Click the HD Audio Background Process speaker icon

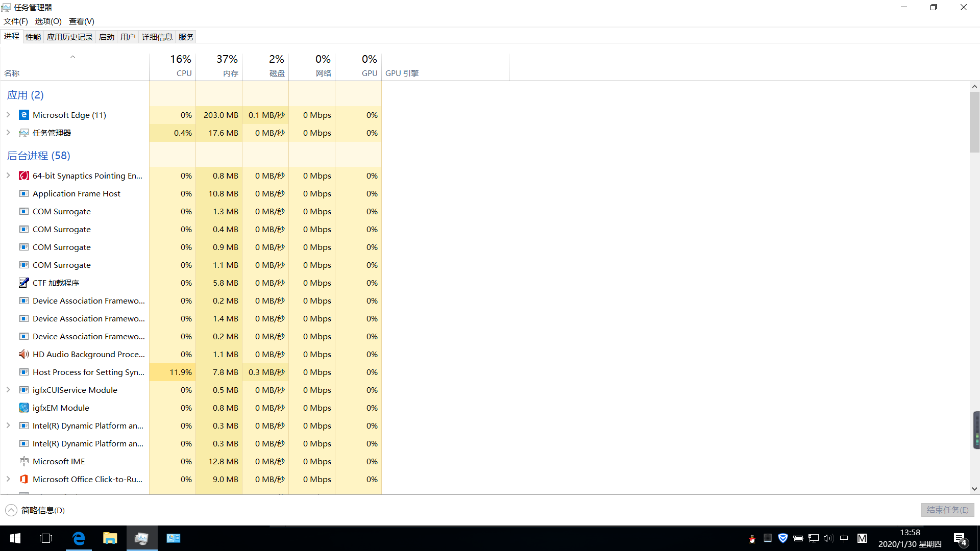[24, 354]
